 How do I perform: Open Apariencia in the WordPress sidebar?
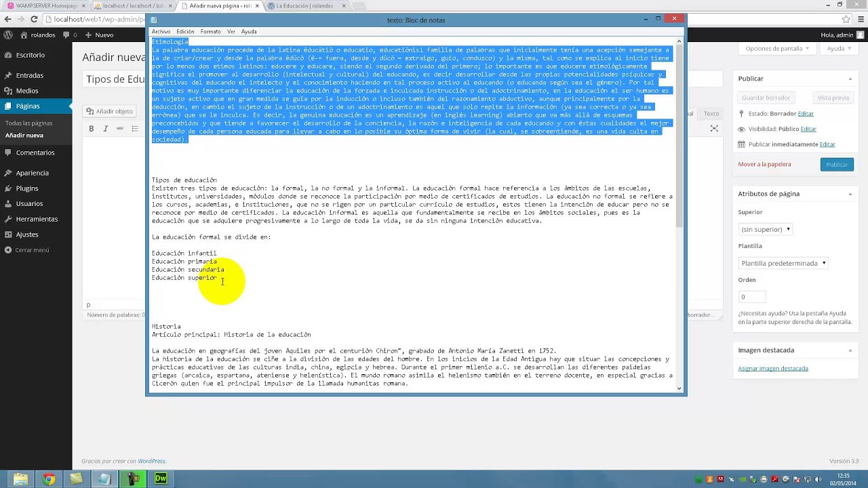(x=33, y=173)
